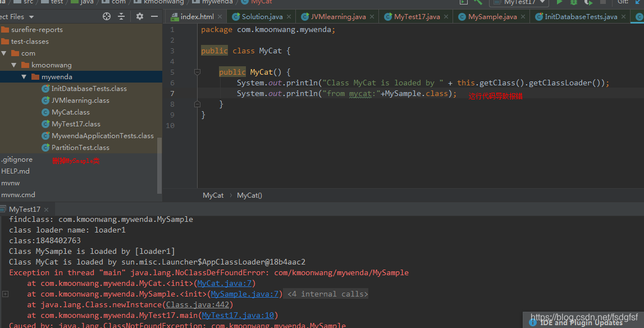Image resolution: width=644 pixels, height=328 pixels.
Task: Hide the project panel with minus icon
Action: [x=154, y=16]
